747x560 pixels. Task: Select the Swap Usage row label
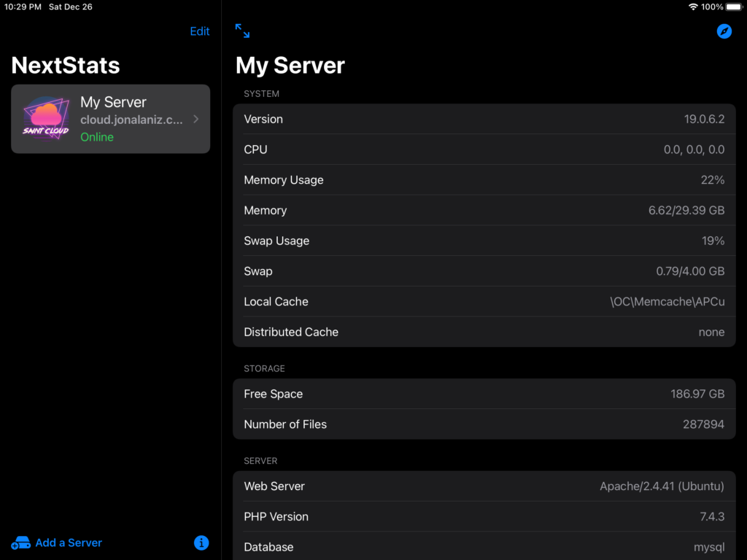[276, 241]
